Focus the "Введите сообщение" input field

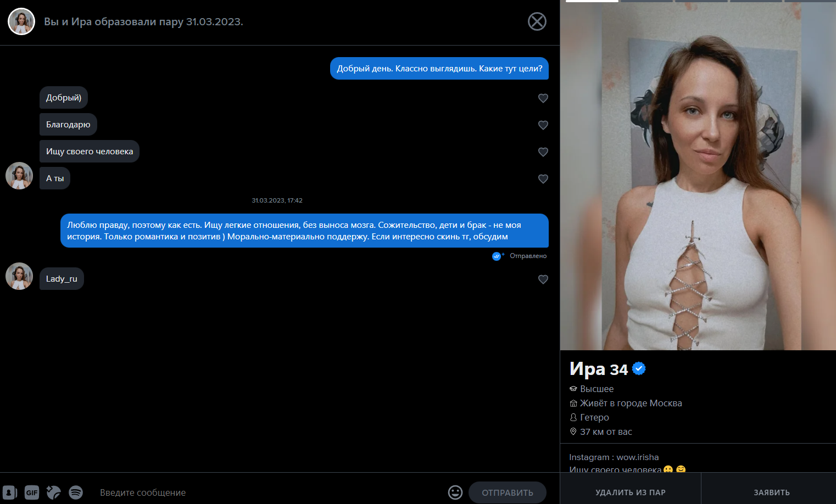pyautogui.click(x=269, y=492)
